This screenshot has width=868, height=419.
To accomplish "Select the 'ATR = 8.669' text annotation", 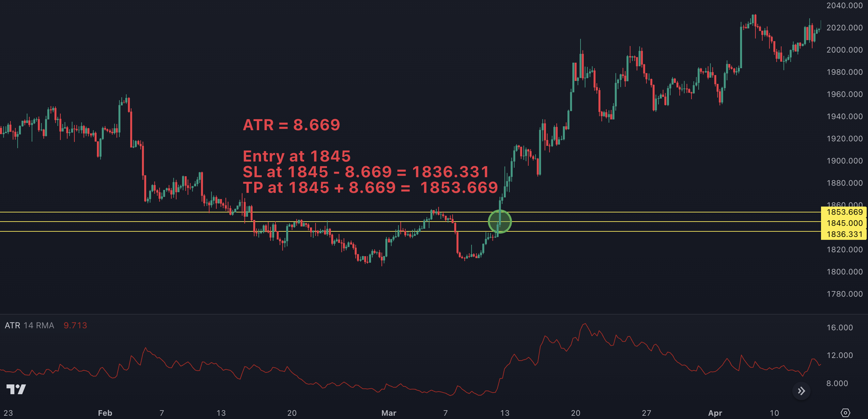I will point(291,125).
